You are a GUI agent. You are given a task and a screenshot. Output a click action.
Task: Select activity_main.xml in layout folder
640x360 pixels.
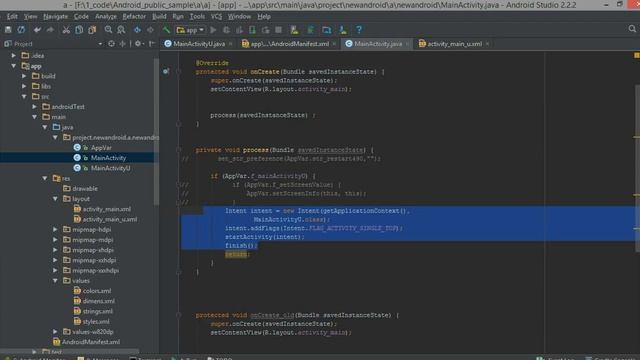point(106,209)
